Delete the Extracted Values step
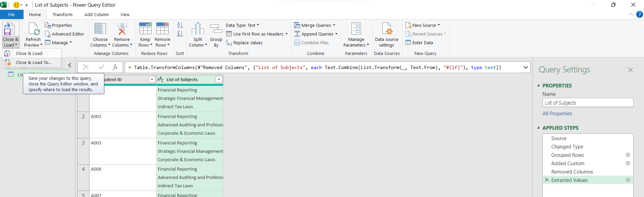Viewport: 644px width, 197px height. [x=547, y=180]
